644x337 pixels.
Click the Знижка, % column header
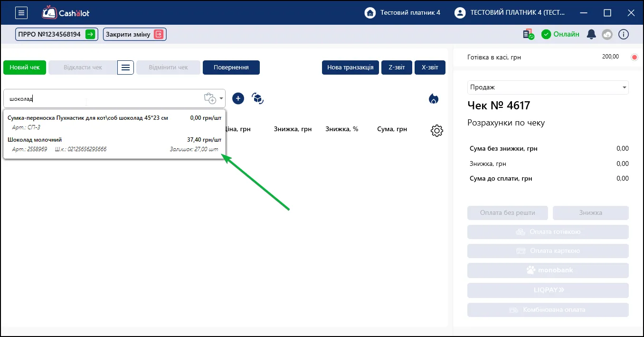coord(342,129)
